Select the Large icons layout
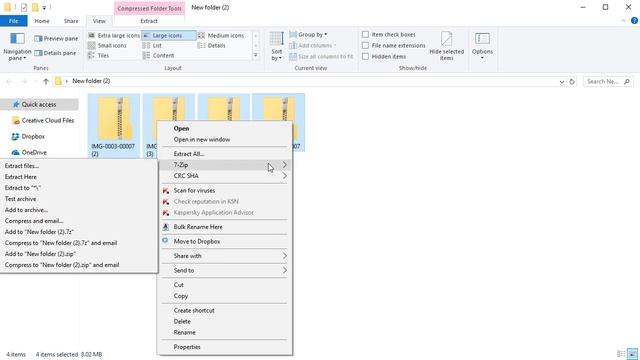 169,36
